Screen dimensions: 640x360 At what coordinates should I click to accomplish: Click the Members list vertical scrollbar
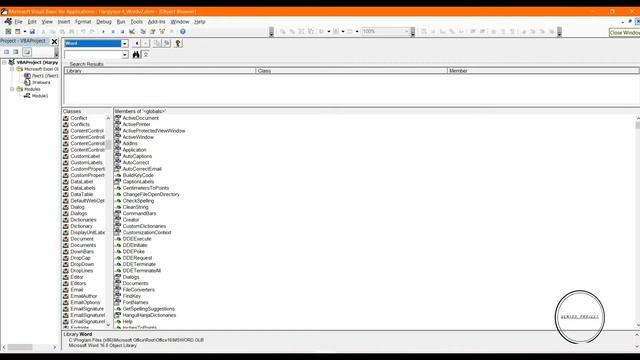click(638, 221)
